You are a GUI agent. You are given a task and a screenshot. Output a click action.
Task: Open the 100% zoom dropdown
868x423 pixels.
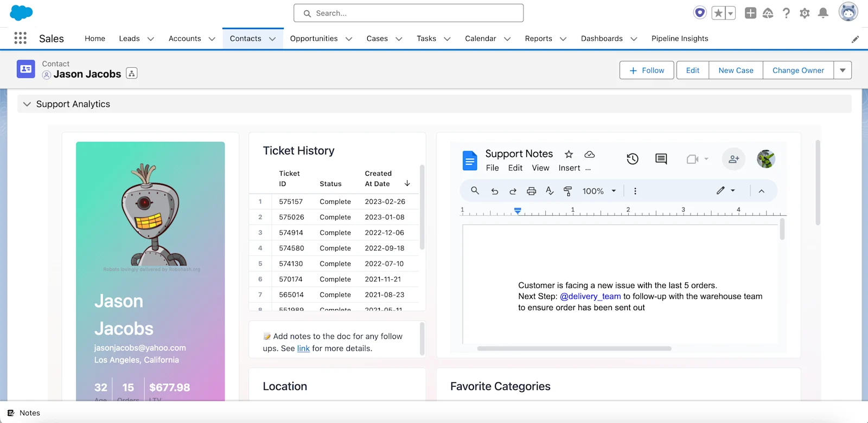click(599, 191)
